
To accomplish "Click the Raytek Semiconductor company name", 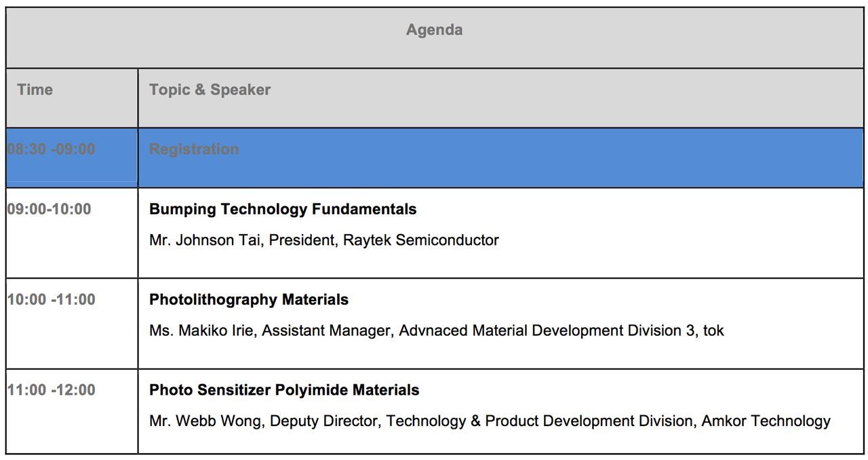I will tap(420, 240).
